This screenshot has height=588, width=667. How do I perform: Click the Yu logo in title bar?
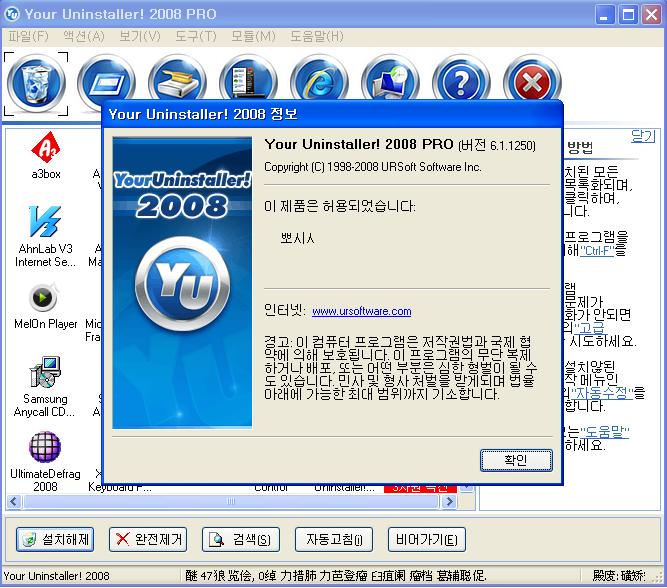click(x=12, y=14)
